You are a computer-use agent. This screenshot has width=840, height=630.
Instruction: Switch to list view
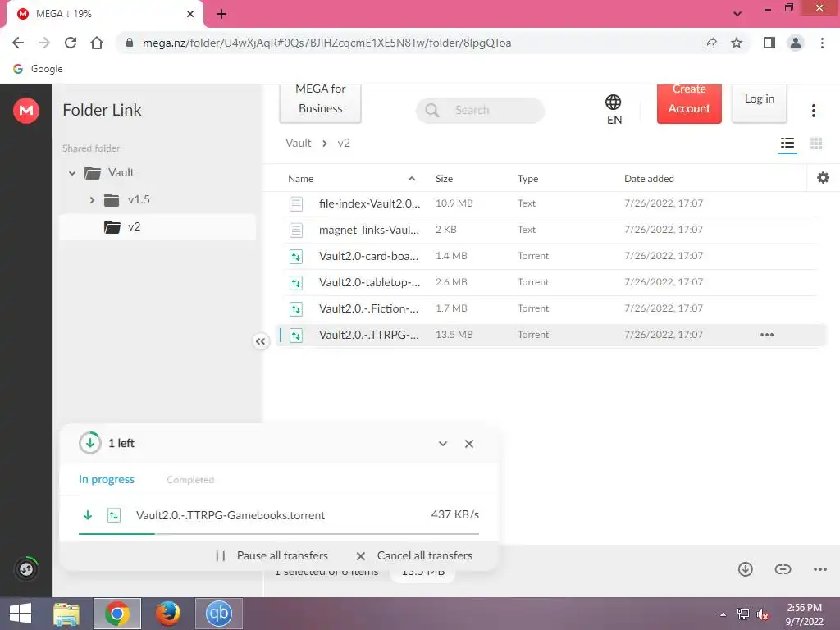click(787, 144)
